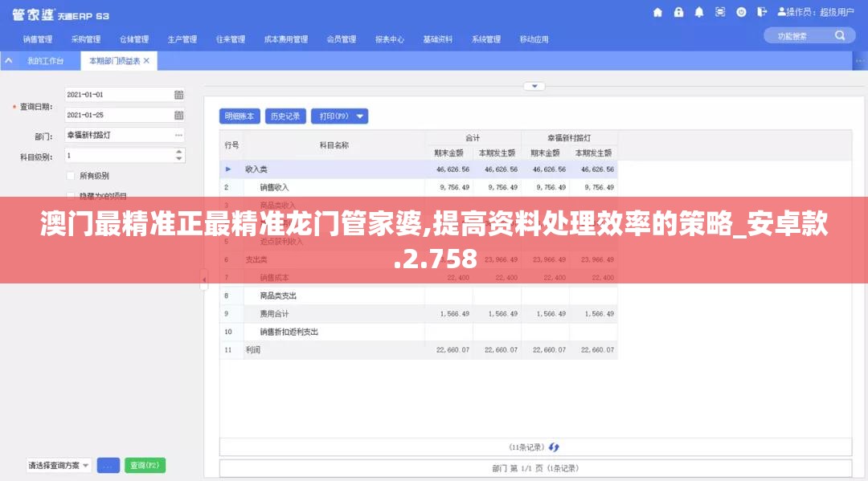Select the 商品类支出 row
This screenshot has width=868, height=481.
click(419, 296)
